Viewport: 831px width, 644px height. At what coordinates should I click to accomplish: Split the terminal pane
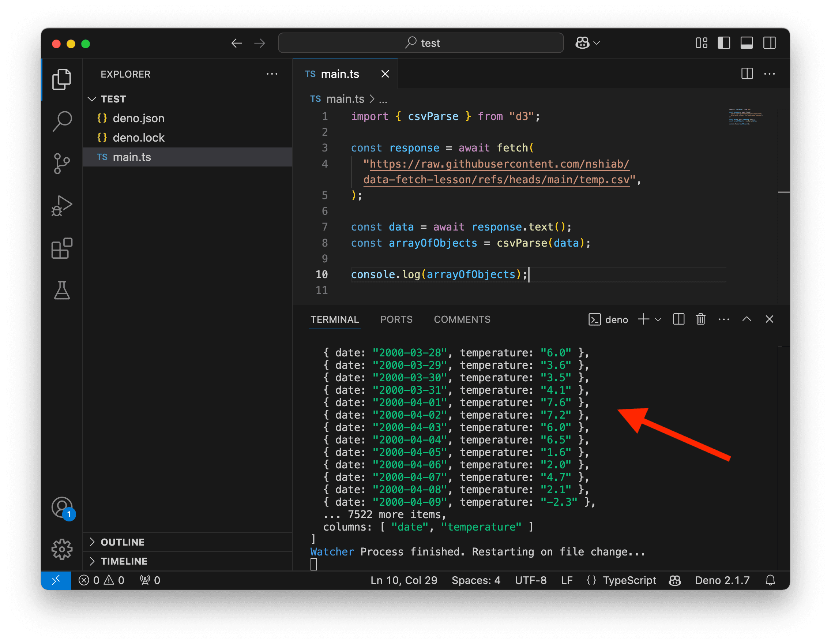click(678, 319)
